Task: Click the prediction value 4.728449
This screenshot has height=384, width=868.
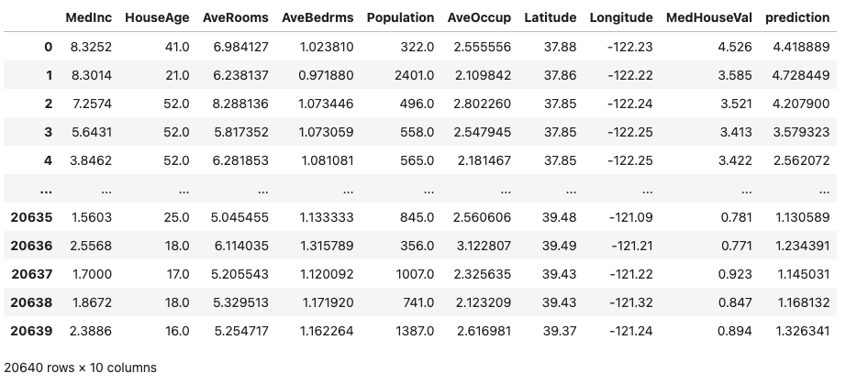Action: (801, 75)
